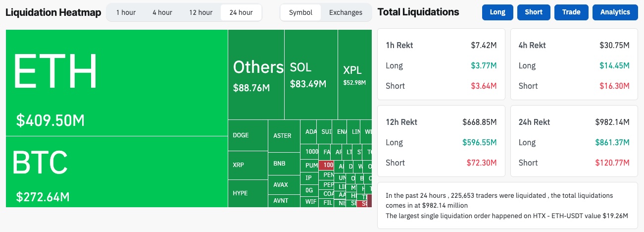Select the XPL liquidation tile
644x232 pixels.
pos(354,74)
